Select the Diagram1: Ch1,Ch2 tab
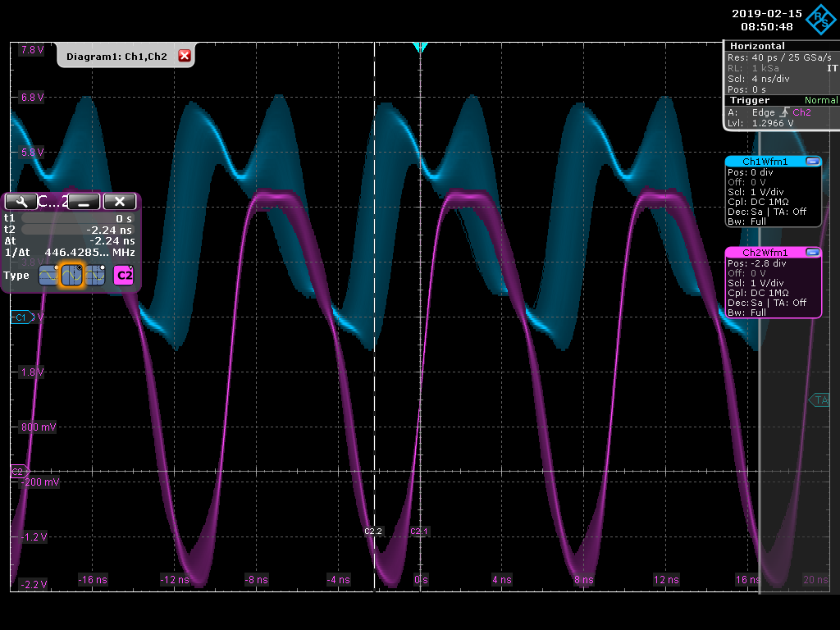Viewport: 840px width, 630px height. pos(116,56)
